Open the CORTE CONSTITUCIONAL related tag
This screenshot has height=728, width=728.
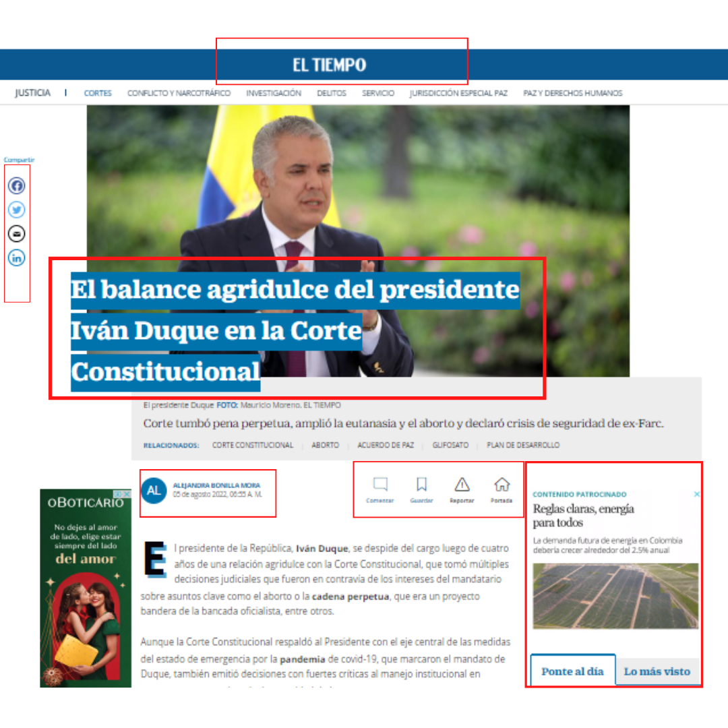tap(253, 445)
